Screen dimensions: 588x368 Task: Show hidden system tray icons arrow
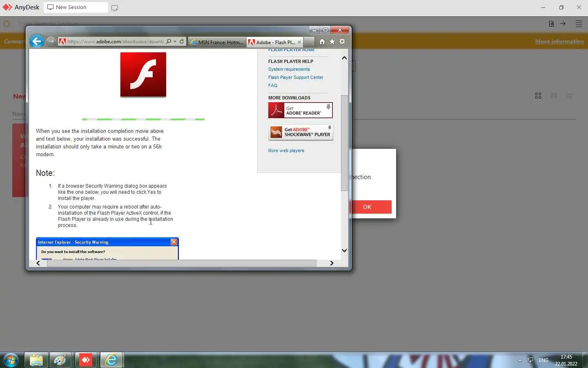520,360
